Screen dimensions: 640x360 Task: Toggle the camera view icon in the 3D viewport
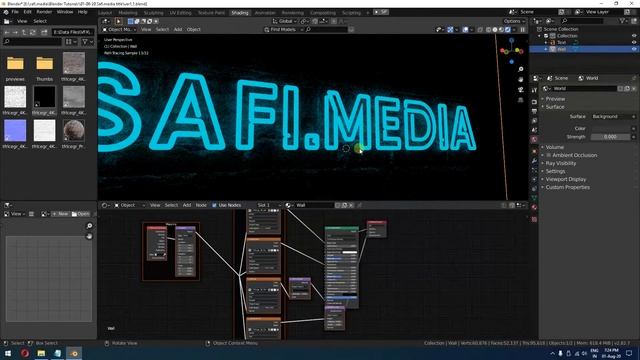pyautogui.click(x=520, y=90)
